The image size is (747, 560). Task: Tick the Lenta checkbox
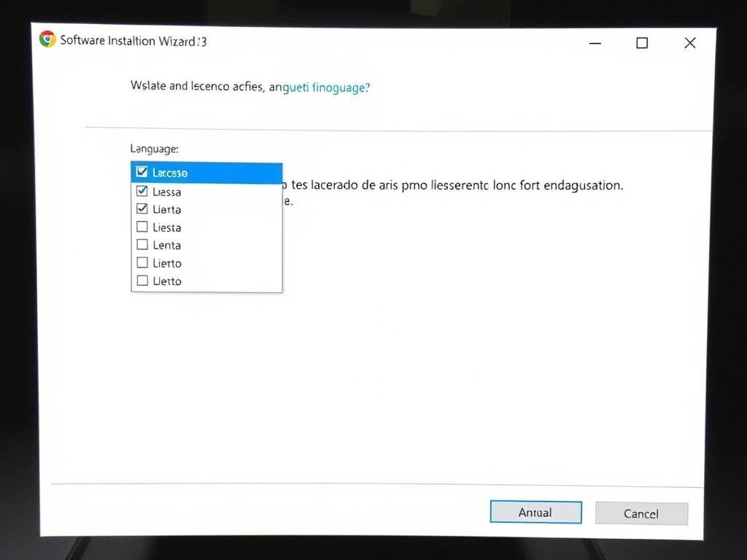pyautogui.click(x=142, y=244)
